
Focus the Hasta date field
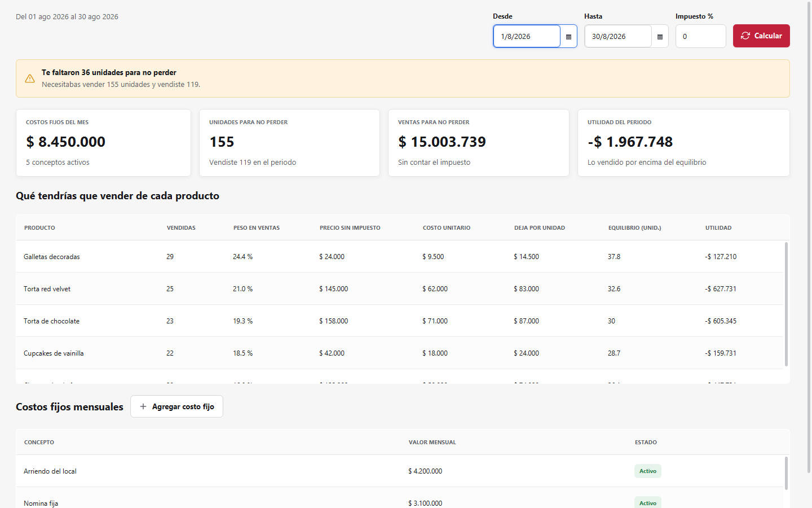(618, 36)
